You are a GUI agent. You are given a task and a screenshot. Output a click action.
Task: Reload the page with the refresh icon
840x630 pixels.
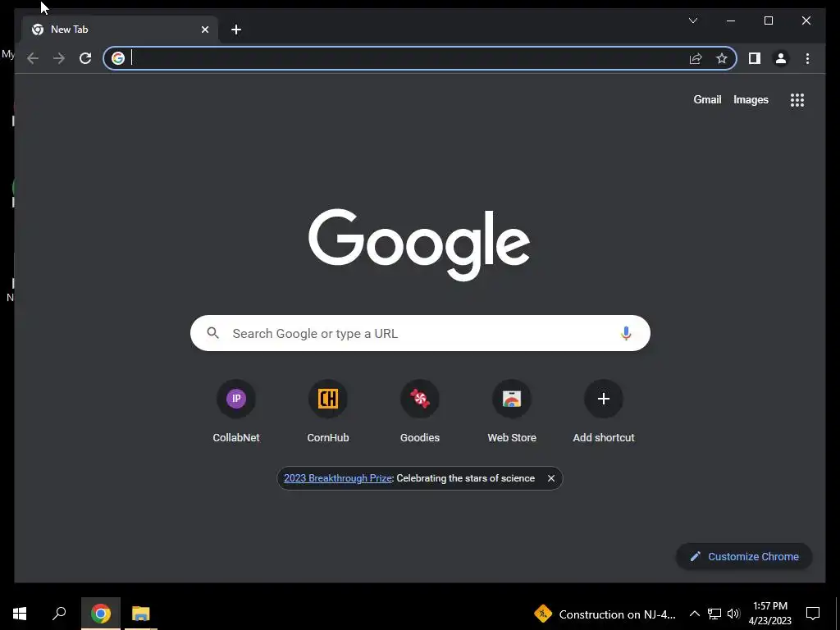(85, 58)
